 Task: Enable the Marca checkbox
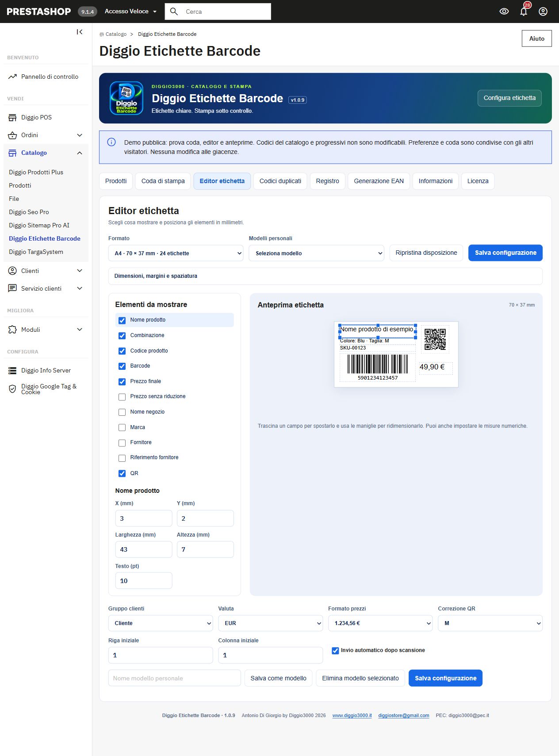tap(122, 428)
